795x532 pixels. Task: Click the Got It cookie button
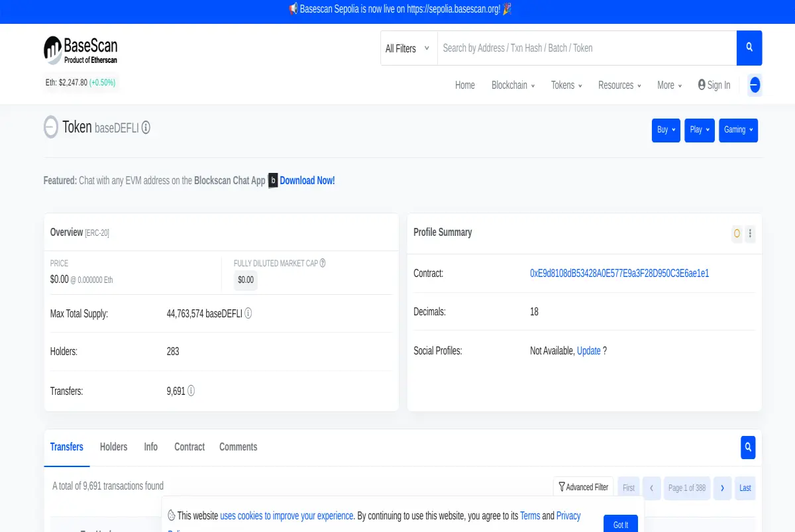coord(621,524)
